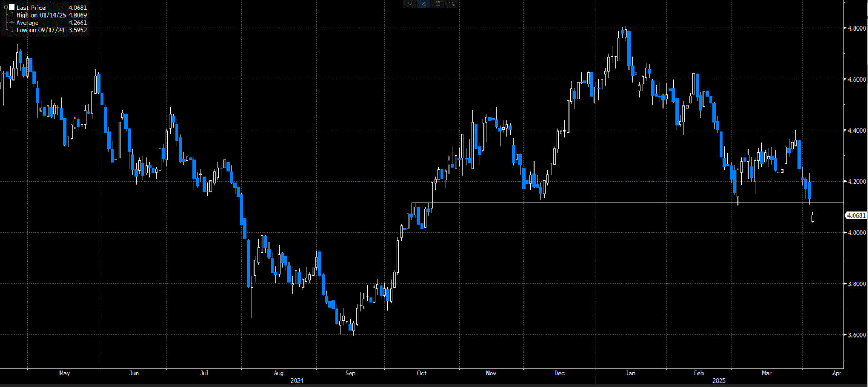Activate the draw line annotation tool

coord(423,4)
